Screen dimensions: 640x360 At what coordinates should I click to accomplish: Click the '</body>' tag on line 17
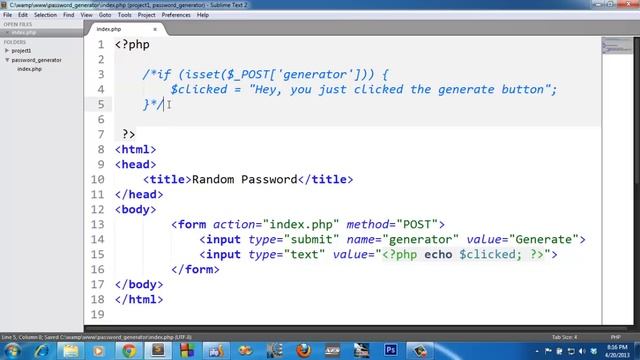click(x=139, y=284)
